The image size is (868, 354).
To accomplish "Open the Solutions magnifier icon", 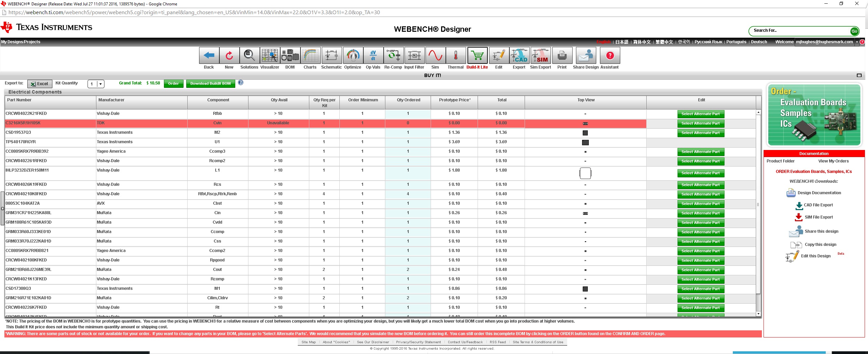I will tap(249, 55).
